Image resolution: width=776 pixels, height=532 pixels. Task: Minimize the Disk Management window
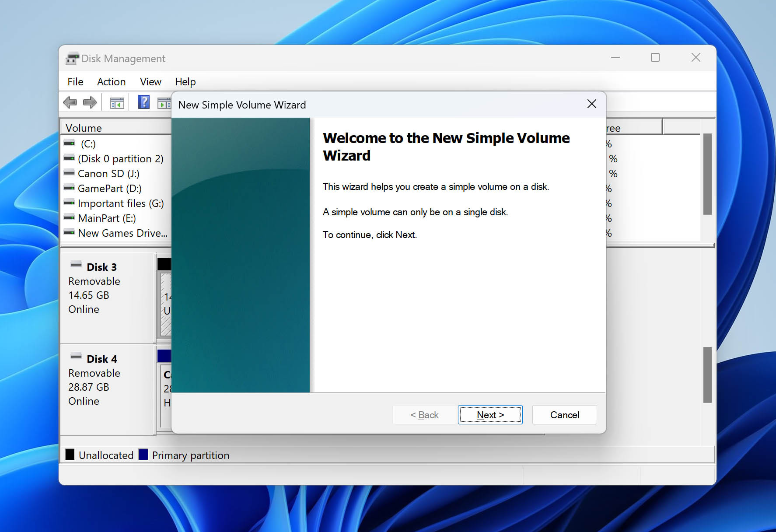click(615, 57)
